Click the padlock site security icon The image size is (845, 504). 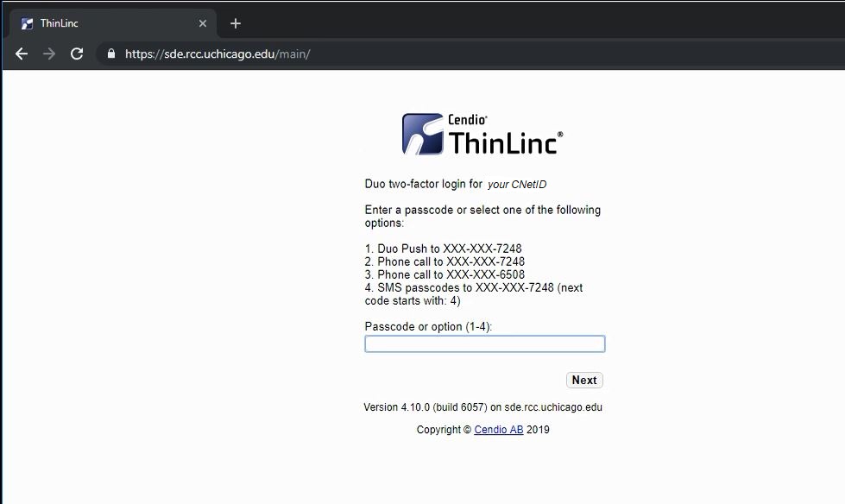(x=111, y=54)
